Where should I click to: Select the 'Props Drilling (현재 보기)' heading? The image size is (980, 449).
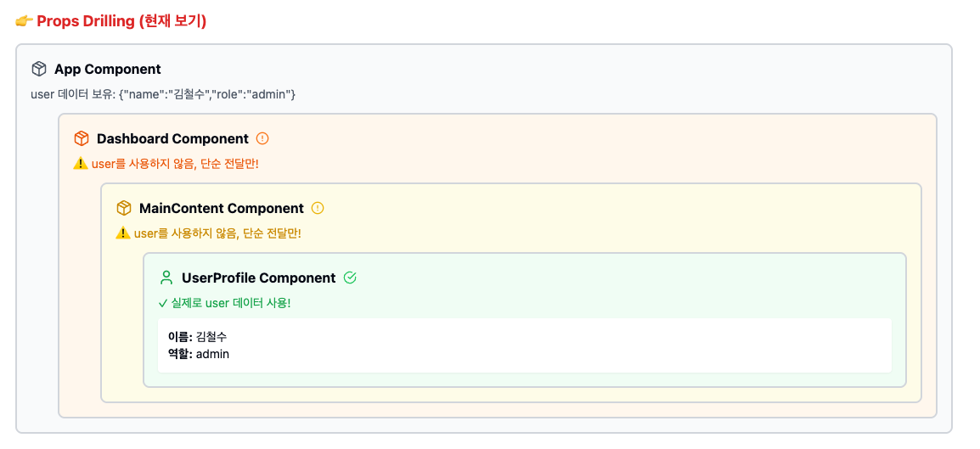[x=121, y=21]
